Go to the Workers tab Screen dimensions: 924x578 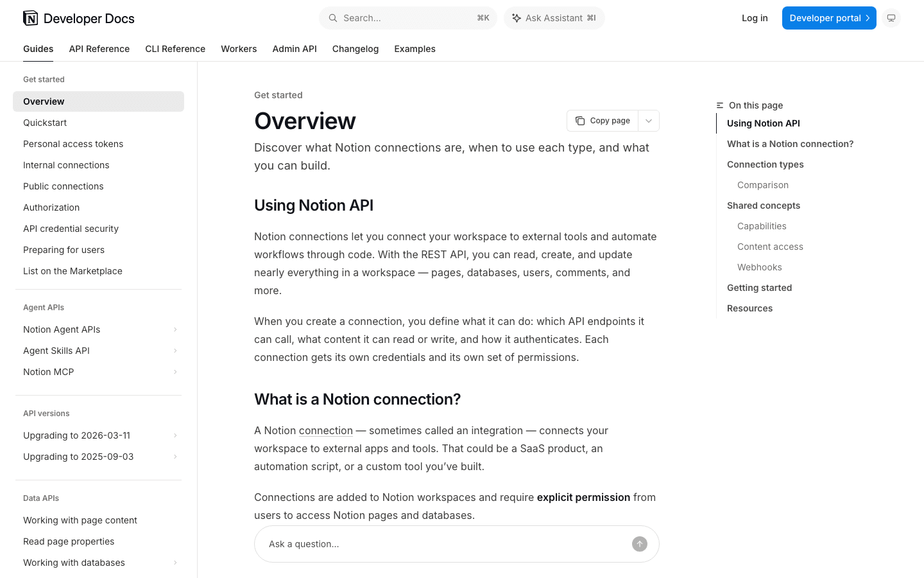pos(239,49)
